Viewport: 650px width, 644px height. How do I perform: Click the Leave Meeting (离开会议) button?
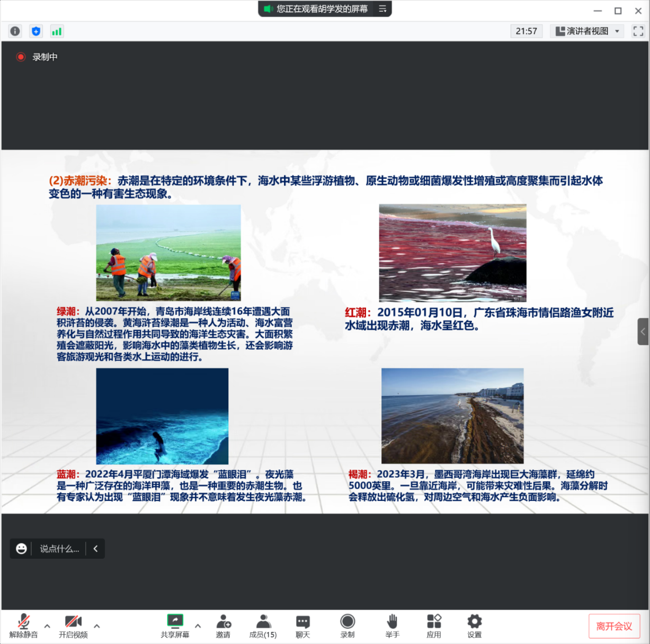[x=614, y=626]
